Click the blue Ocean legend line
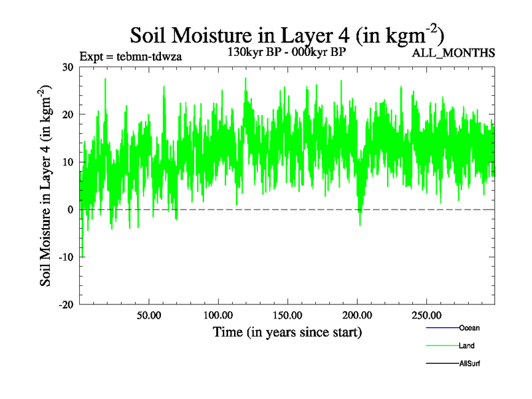 click(x=442, y=328)
